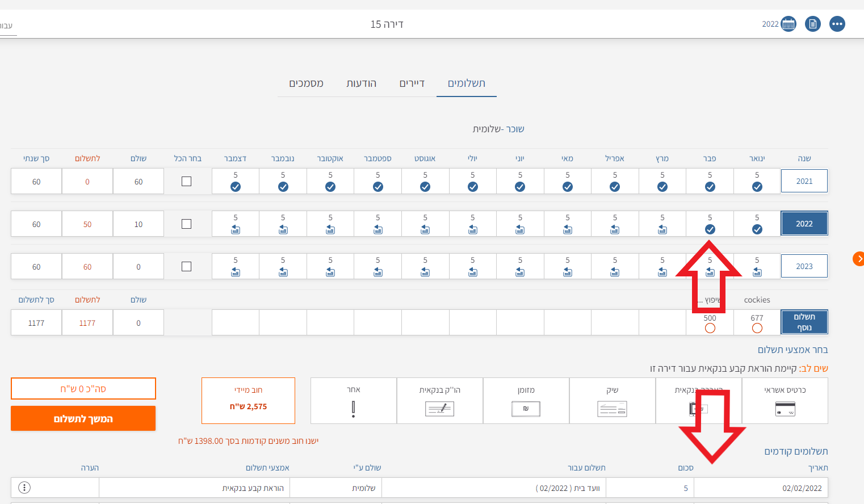Select the 677 cookies extra payment radio
864x504 pixels.
click(x=757, y=328)
